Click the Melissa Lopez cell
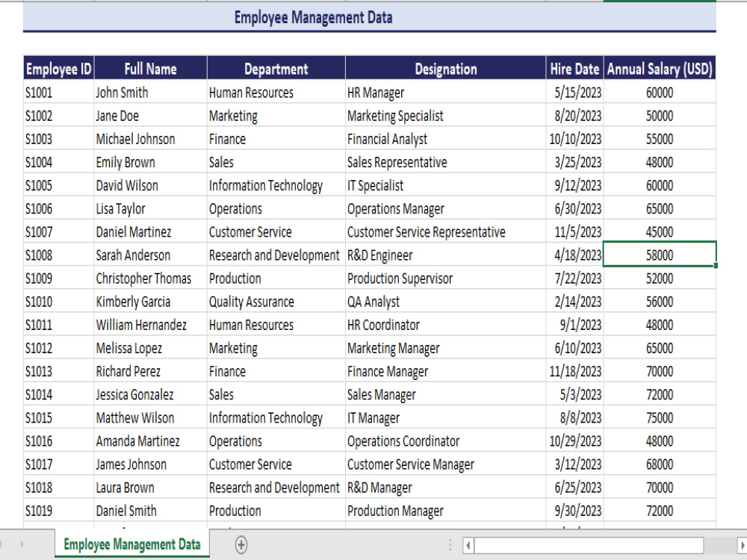The width and height of the screenshot is (747, 560). (x=151, y=348)
